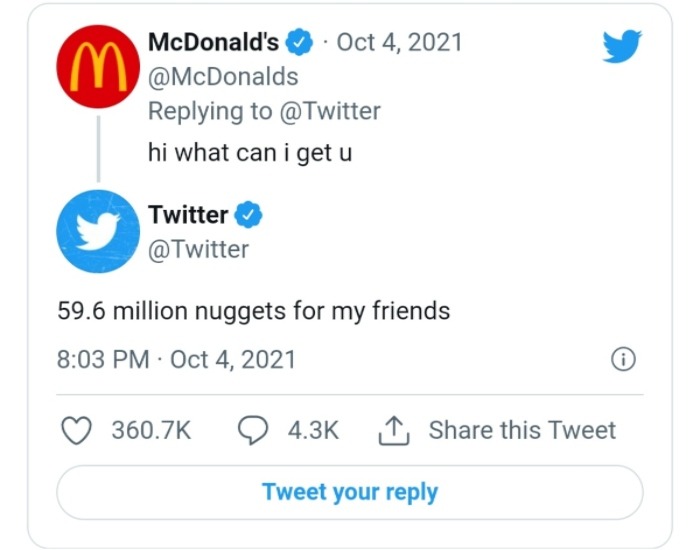This screenshot has width=700, height=550.
Task: Like the tweet with heart icon
Action: (77, 430)
